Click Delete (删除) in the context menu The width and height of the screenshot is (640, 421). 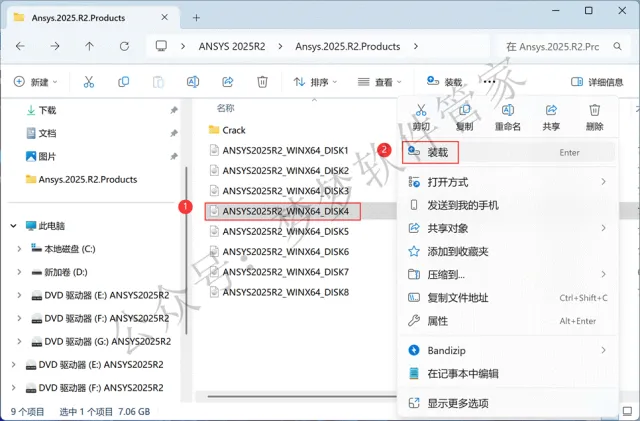click(x=594, y=118)
